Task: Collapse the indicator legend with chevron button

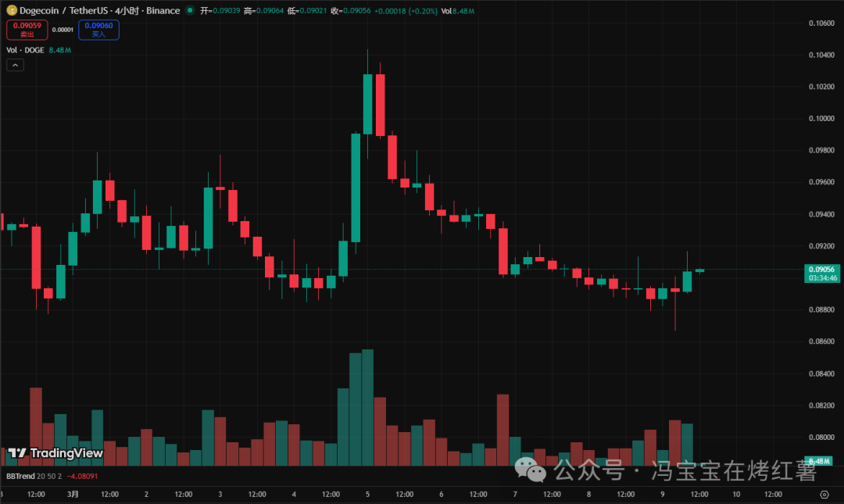Action: (16, 66)
